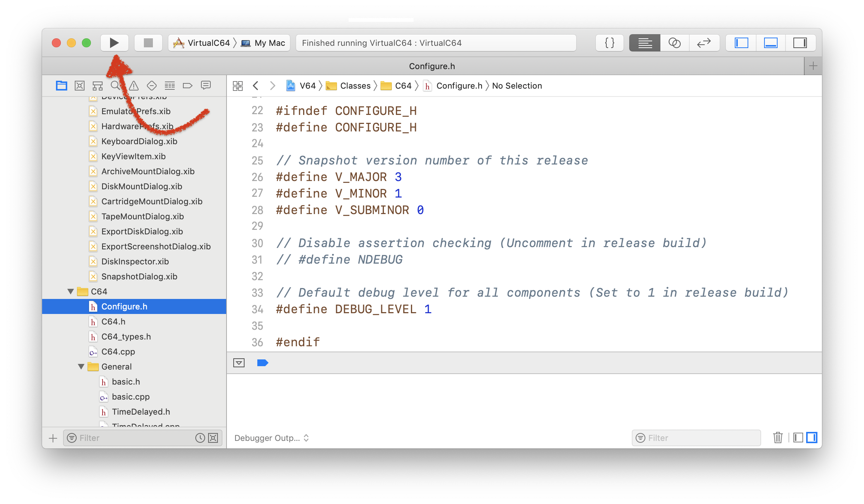This screenshot has height=504, width=864.
Task: Select the C64 folder row in the navigator
Action: click(x=134, y=291)
